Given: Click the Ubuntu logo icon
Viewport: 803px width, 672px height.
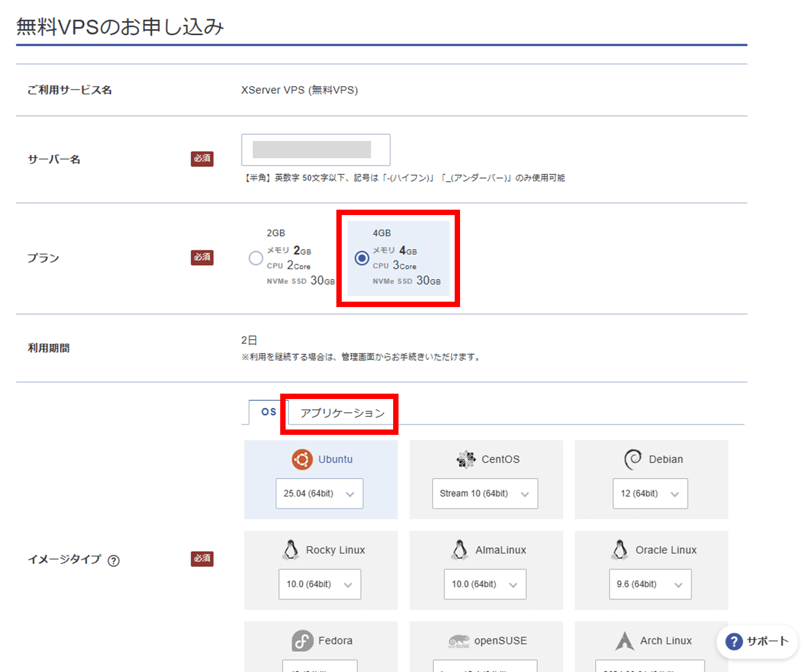Looking at the screenshot, I should pyautogui.click(x=302, y=459).
